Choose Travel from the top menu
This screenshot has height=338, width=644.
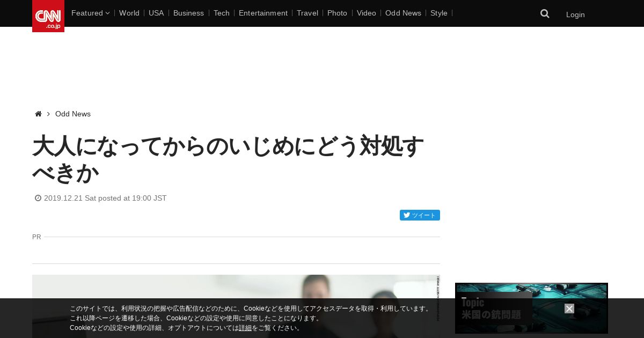point(308,13)
